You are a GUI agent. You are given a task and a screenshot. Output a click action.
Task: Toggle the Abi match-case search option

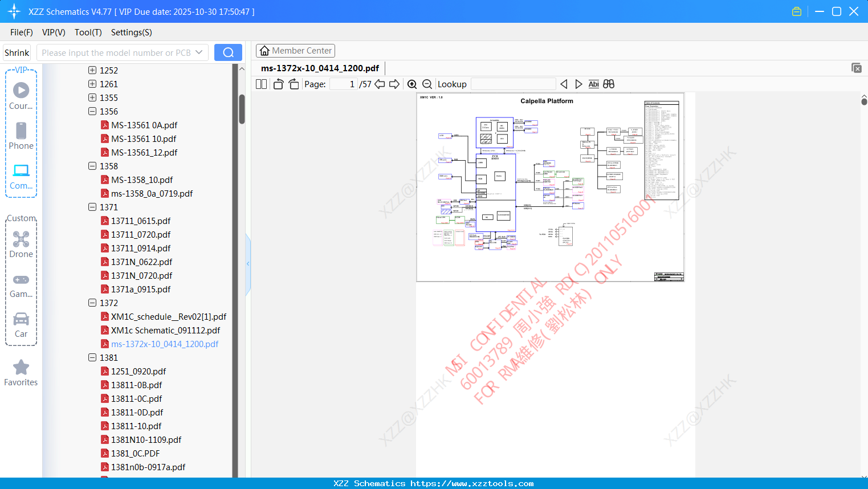(x=593, y=84)
